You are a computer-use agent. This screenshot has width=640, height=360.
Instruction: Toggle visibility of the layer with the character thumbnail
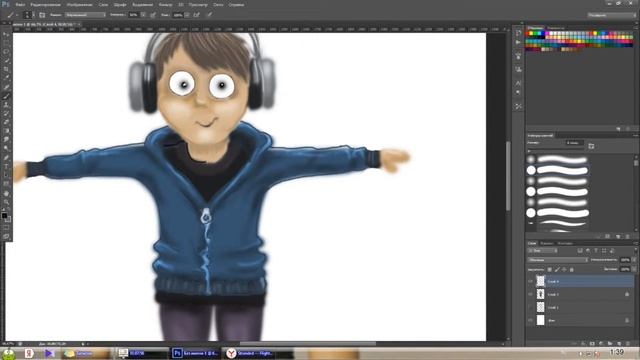click(x=531, y=294)
